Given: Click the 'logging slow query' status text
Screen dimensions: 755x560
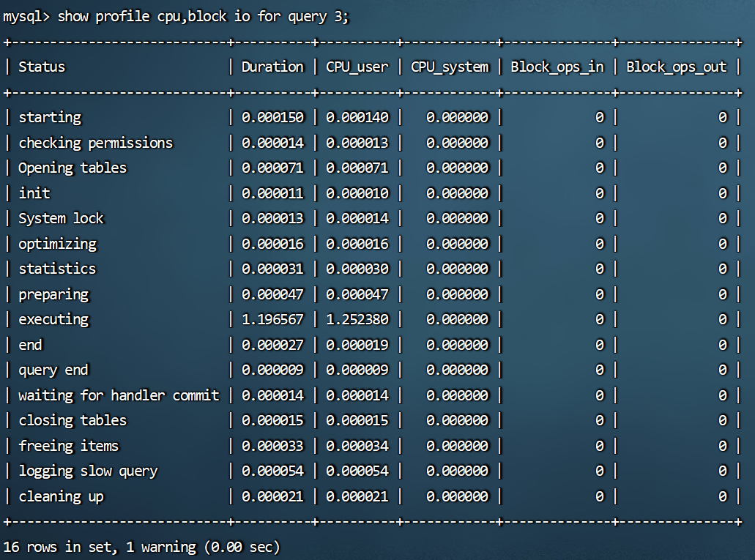Looking at the screenshot, I should click(88, 471).
